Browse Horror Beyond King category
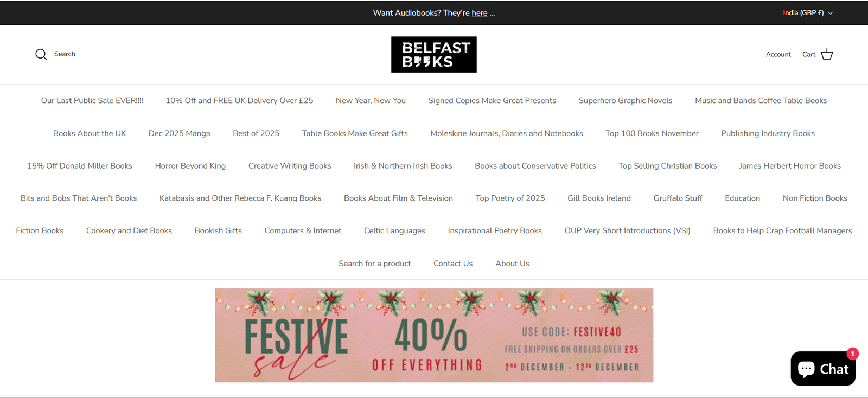Viewport: 868px width, 398px height. (190, 166)
